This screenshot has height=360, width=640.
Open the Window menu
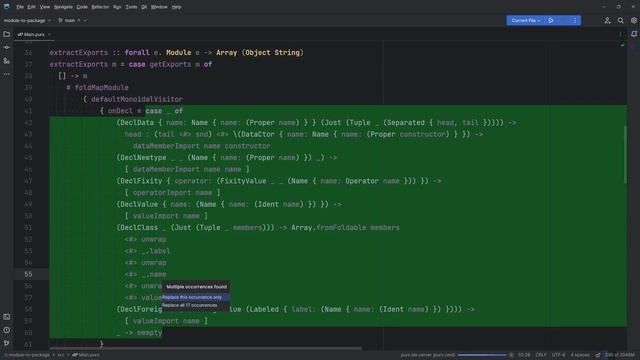(159, 7)
